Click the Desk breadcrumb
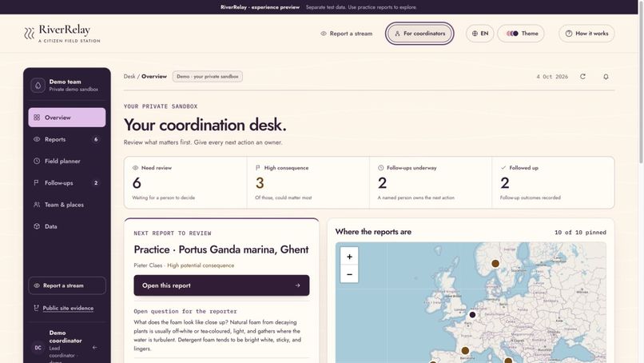 pos(129,77)
